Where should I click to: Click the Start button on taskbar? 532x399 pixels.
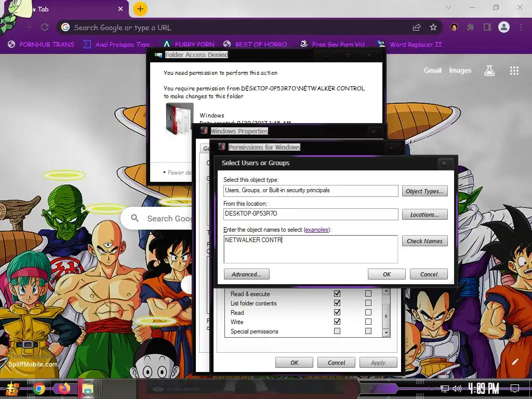click(x=12, y=389)
